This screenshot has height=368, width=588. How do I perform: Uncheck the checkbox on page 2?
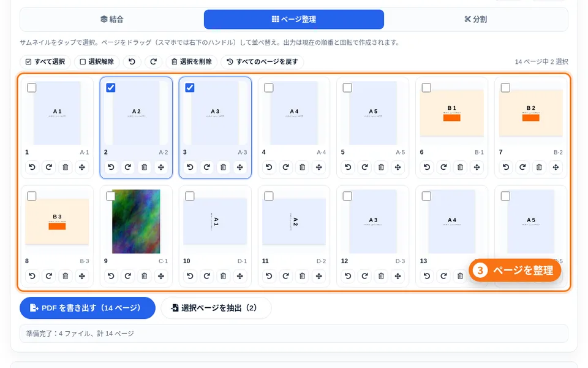coord(111,88)
